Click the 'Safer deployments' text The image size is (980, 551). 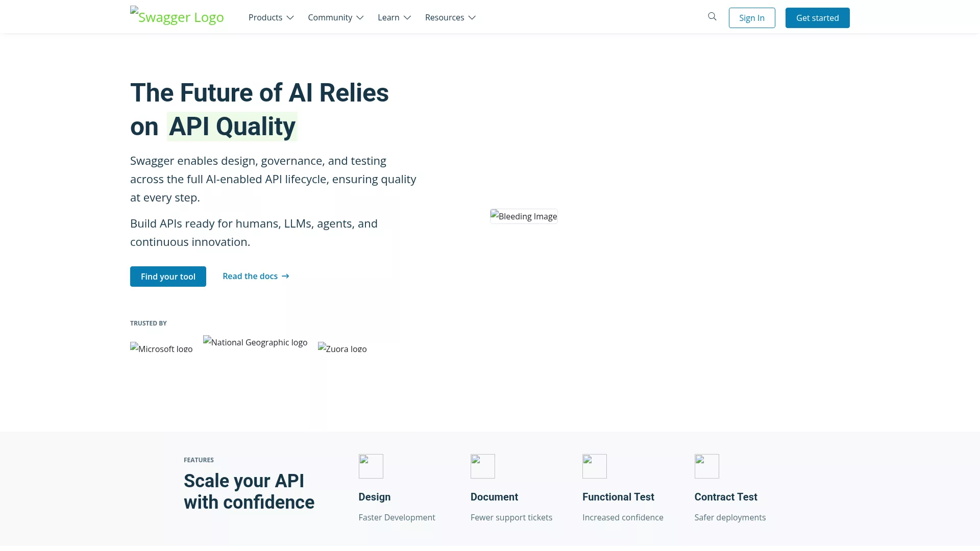coord(730,517)
